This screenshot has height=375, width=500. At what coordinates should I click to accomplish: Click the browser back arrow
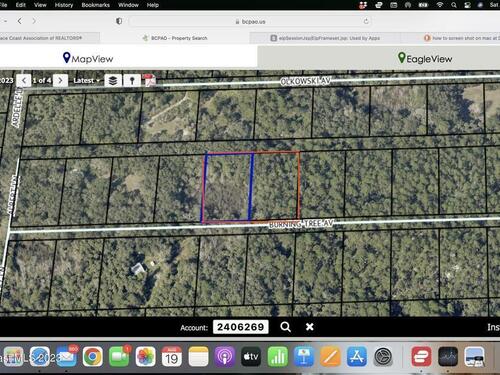(x=20, y=21)
